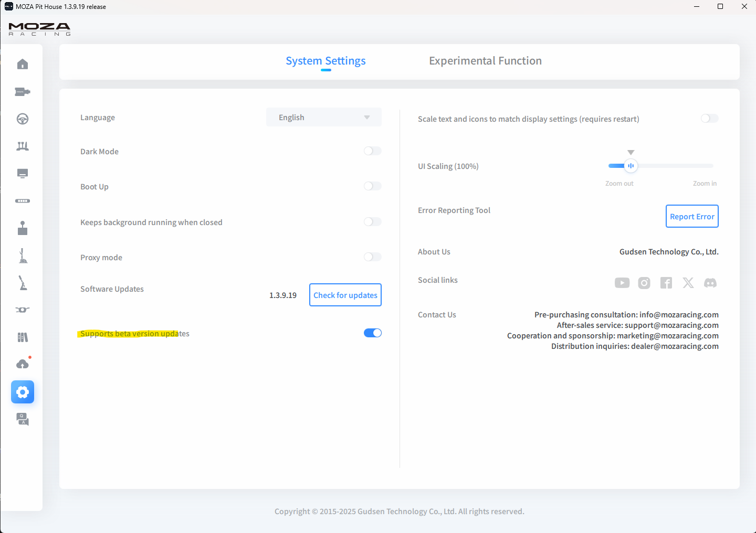Click Gudsen Technology Co., Ltd. next to About Us
This screenshot has width=756, height=533.
click(x=669, y=252)
